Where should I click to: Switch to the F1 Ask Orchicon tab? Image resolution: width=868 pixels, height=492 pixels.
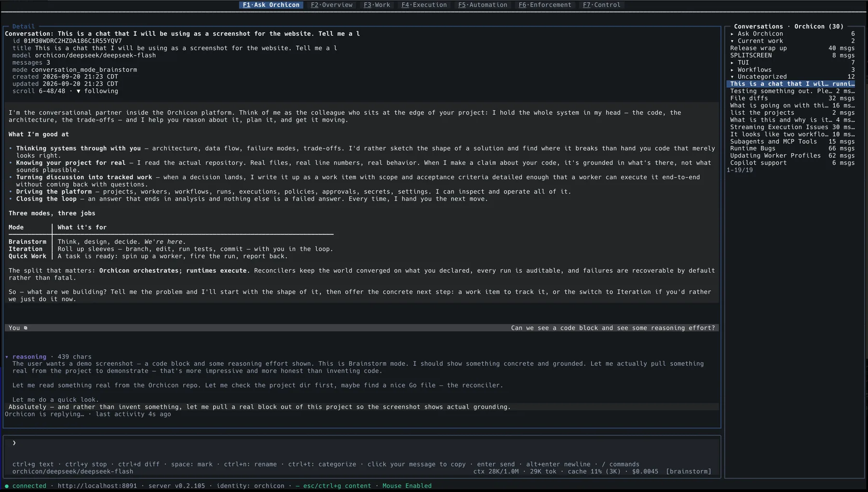pos(271,5)
